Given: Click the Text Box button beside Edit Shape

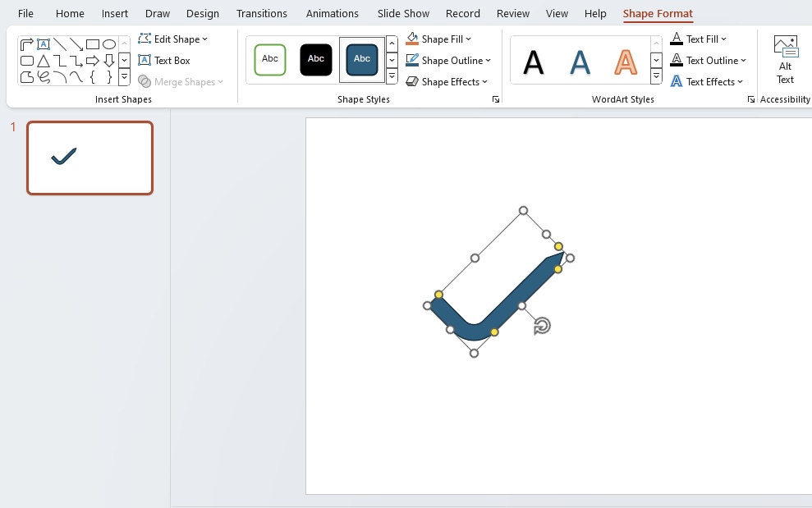Looking at the screenshot, I should (164, 60).
